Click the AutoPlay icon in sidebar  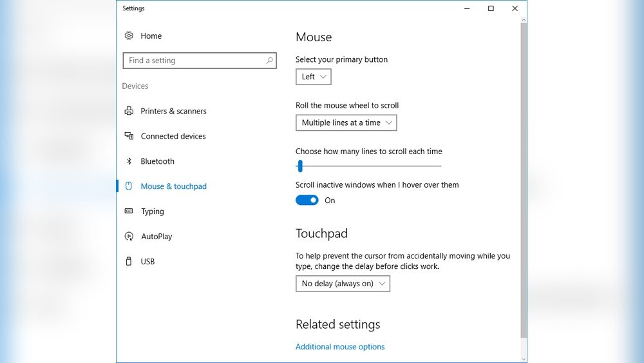point(129,237)
